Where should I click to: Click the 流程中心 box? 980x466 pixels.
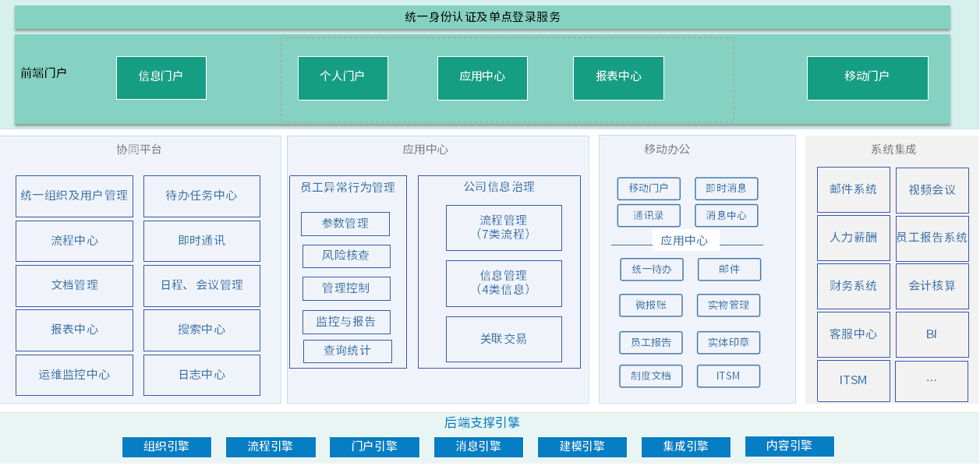pos(74,242)
